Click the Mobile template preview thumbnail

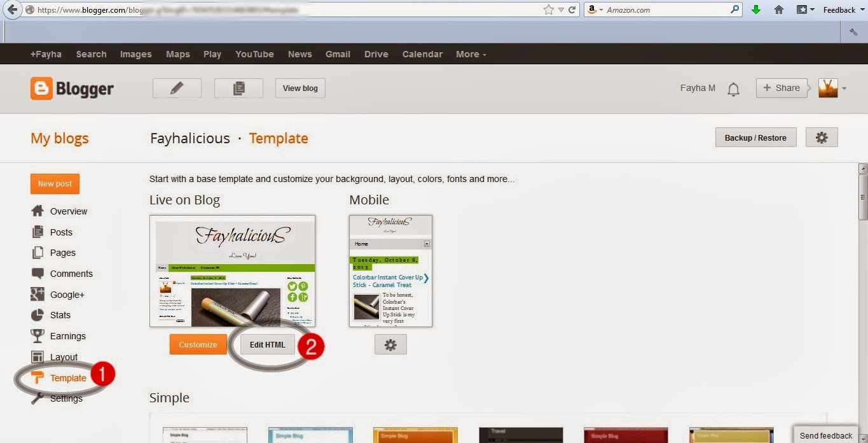coord(390,271)
